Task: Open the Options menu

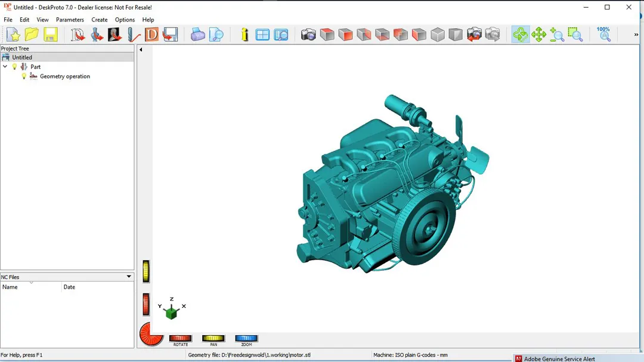Action: pyautogui.click(x=125, y=20)
